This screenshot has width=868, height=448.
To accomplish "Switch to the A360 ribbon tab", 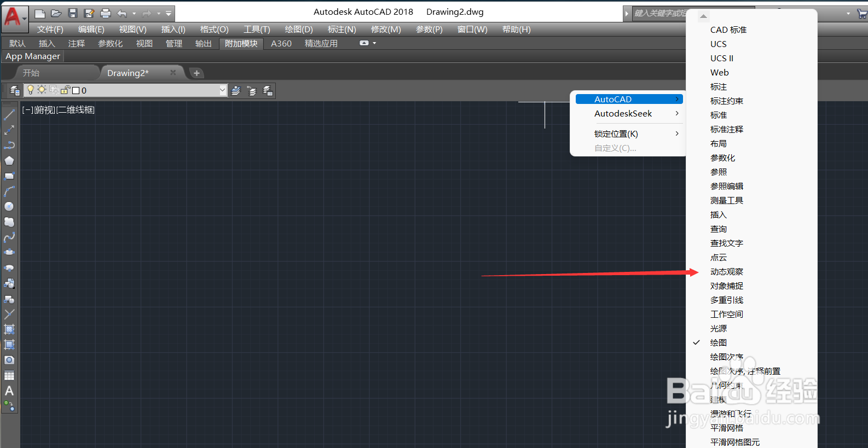I will click(281, 43).
